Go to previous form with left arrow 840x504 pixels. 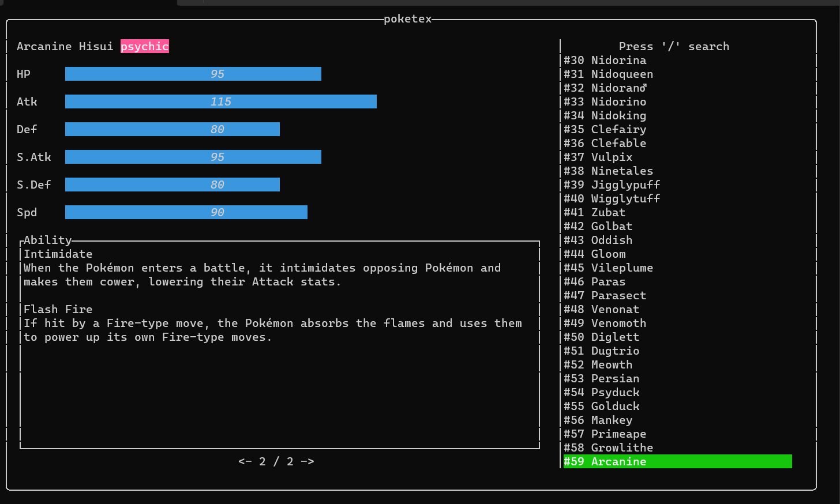[x=245, y=461]
